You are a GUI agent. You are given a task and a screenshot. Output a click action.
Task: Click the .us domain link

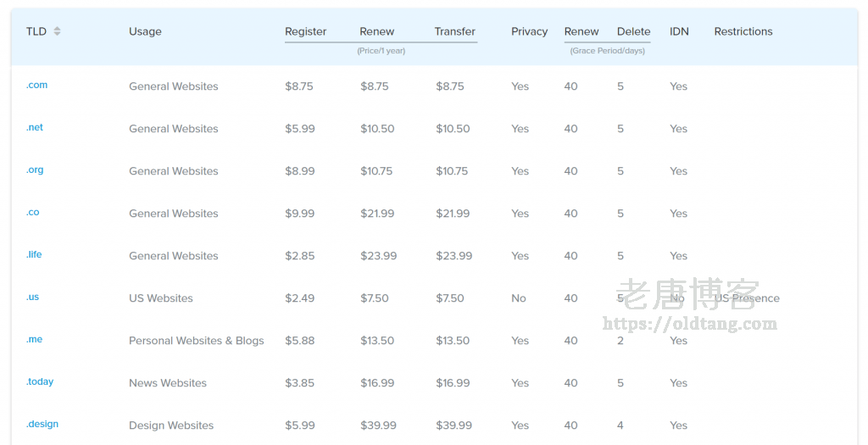33,298
